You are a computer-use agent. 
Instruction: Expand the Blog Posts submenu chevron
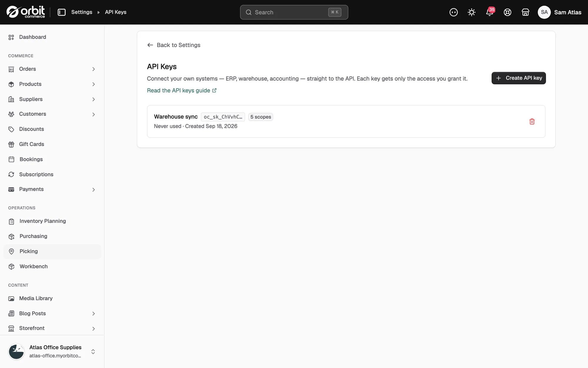pos(93,314)
